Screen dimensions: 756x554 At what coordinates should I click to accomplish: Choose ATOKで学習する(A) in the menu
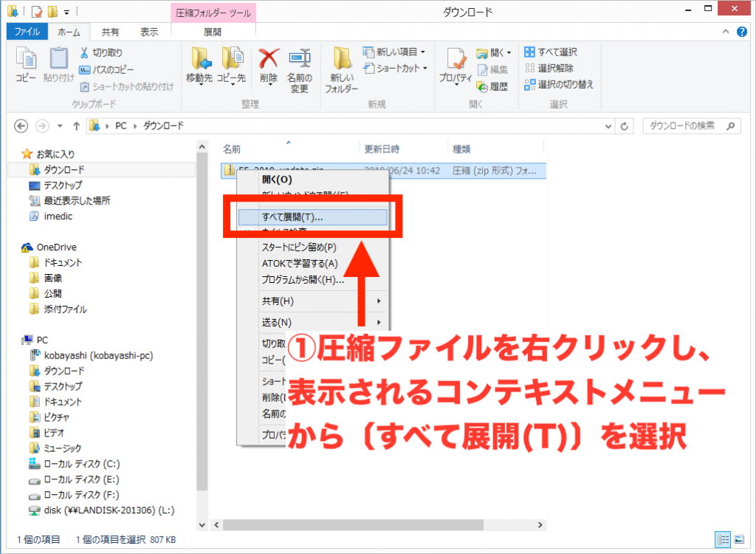312,264
